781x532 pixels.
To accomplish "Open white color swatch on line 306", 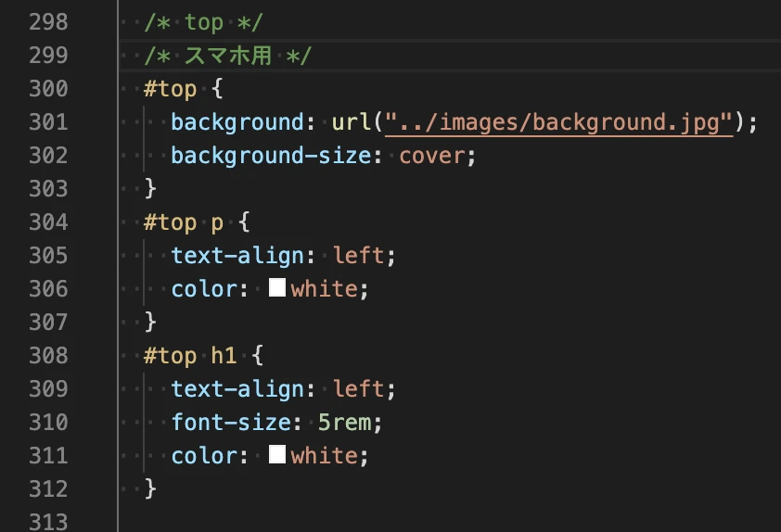I will (x=277, y=287).
